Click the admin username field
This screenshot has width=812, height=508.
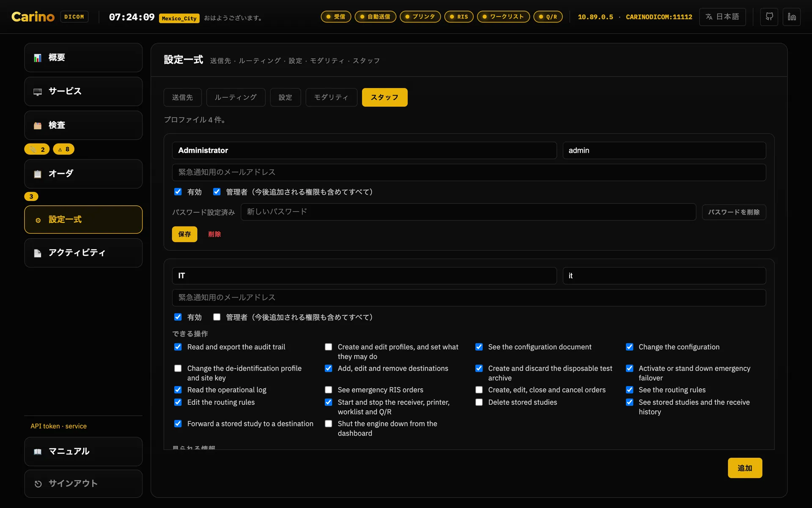pyautogui.click(x=664, y=150)
